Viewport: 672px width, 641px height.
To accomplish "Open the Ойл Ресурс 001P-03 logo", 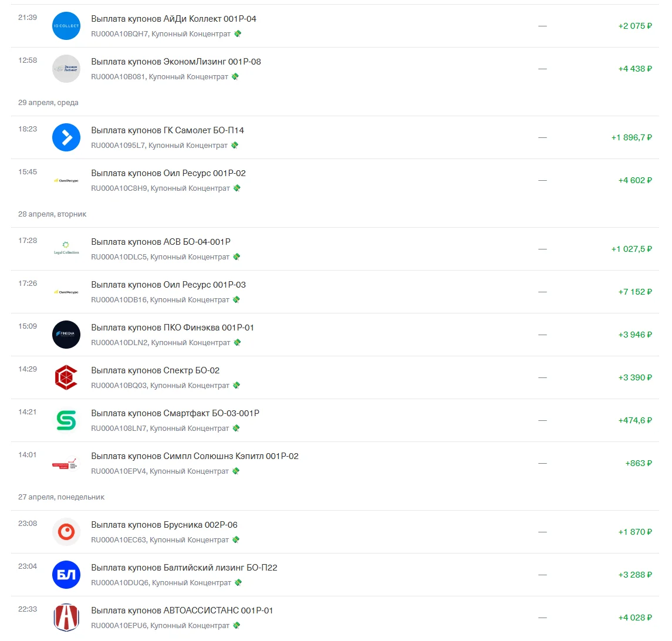I will tap(66, 292).
